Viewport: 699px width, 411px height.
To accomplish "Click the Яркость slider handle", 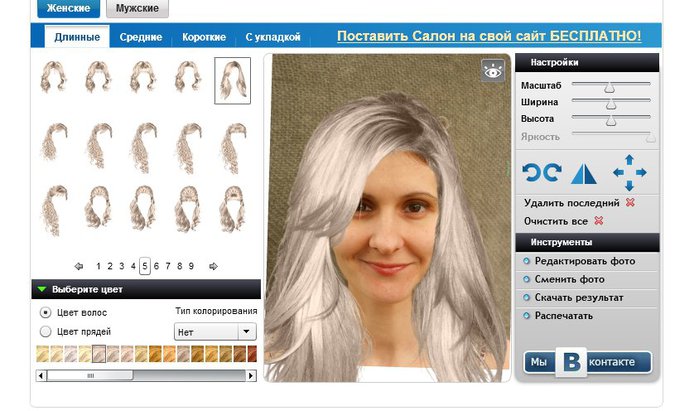I will 650,138.
